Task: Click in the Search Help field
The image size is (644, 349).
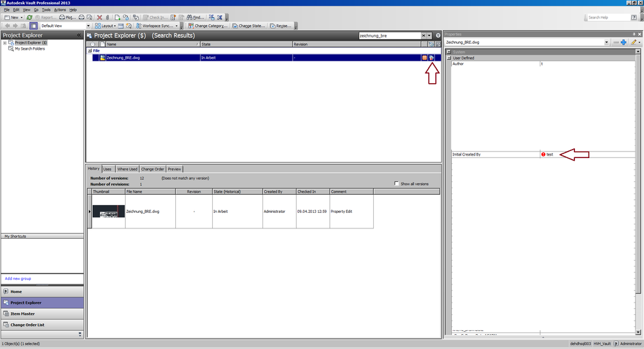Action: tap(608, 17)
